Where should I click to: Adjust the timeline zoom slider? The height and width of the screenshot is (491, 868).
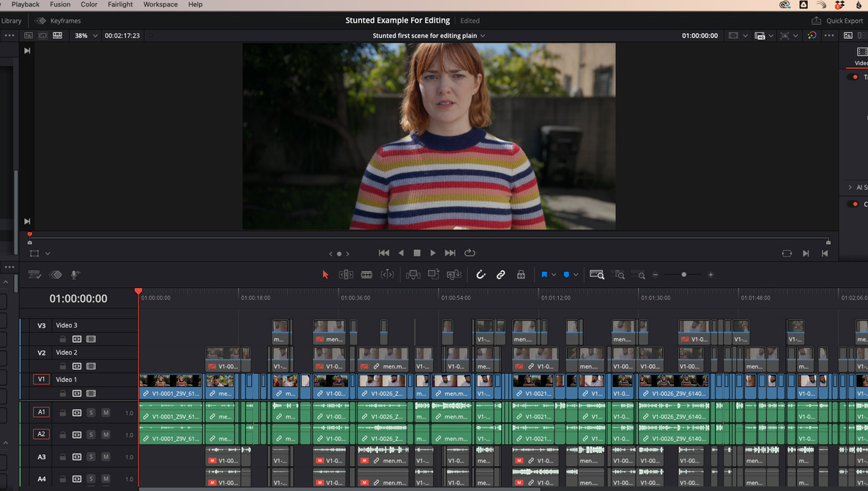coord(684,274)
